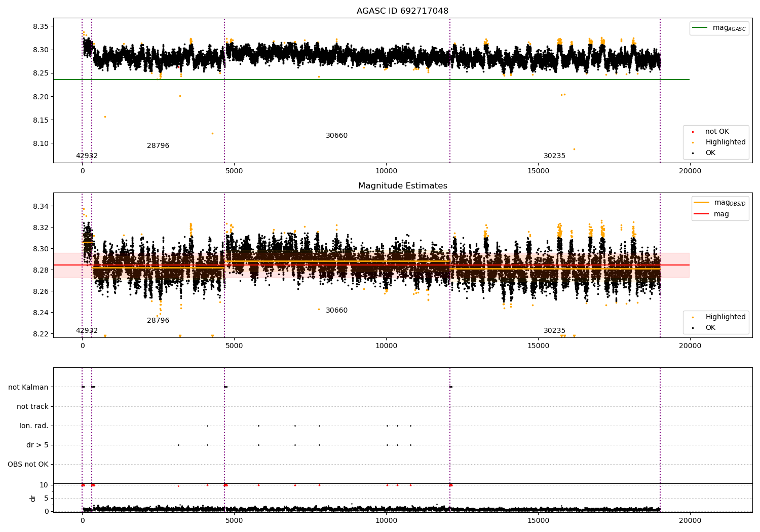Click the 'AGASC ID 692717048' plot title
Image resolution: width=760 pixels, height=532 pixels.
[402, 11]
